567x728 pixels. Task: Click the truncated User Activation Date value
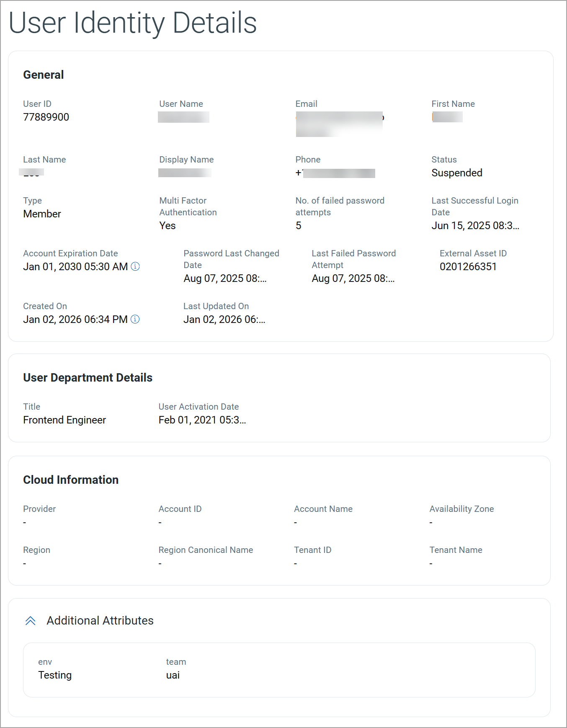coord(202,420)
